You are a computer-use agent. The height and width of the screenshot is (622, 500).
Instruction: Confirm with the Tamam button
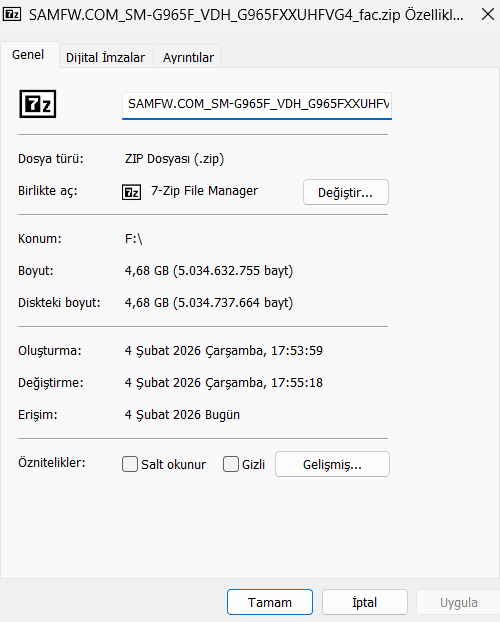coord(270,602)
